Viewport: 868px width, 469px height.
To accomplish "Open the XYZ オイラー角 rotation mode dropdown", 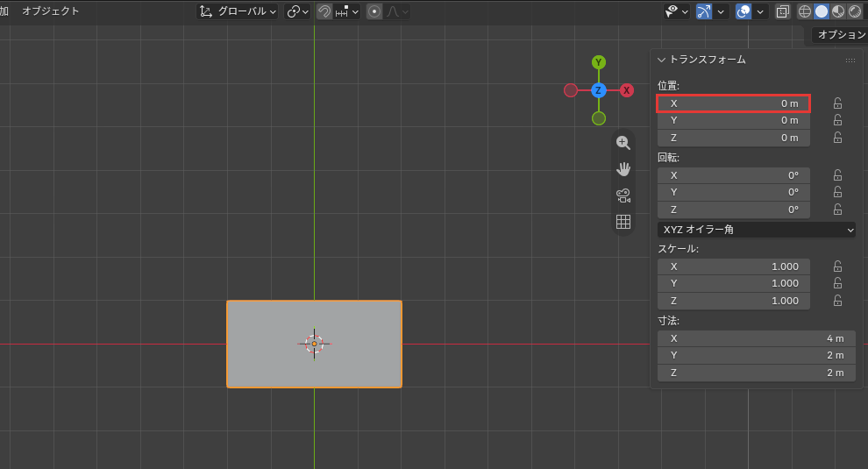I will [x=756, y=230].
